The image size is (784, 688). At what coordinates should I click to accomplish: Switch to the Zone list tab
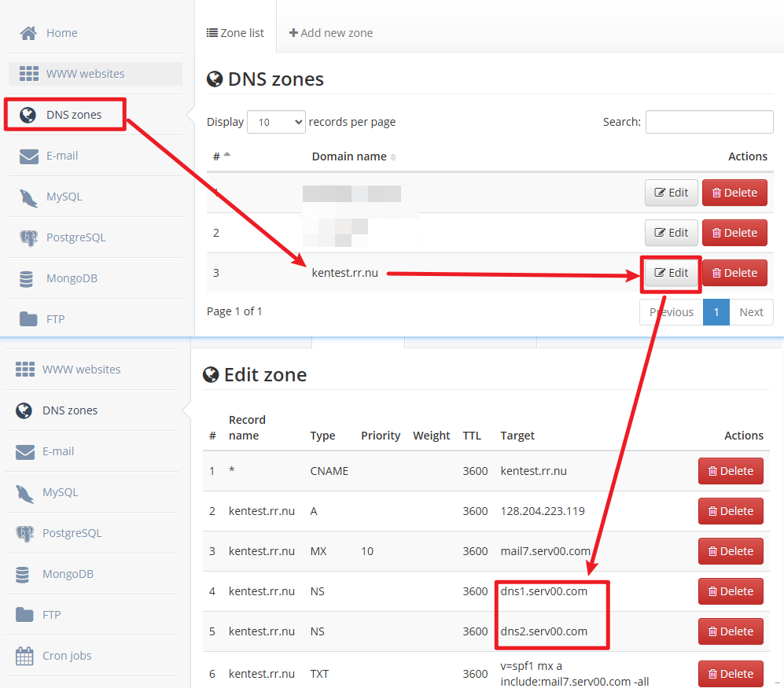236,33
